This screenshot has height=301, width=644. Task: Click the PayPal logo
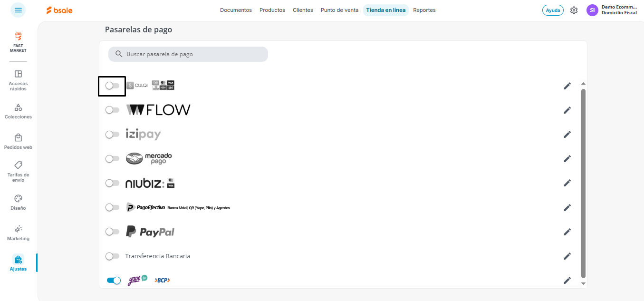150,232
